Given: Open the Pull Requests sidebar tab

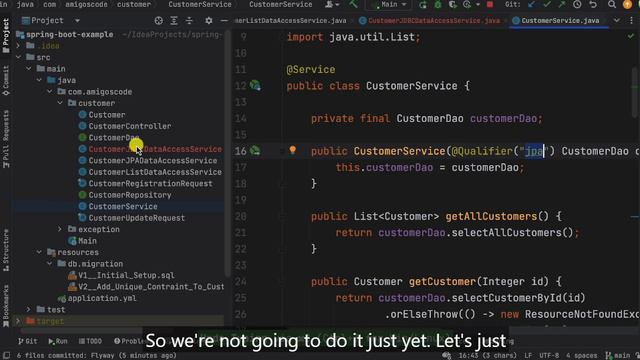Looking at the screenshot, I should 6,139.
